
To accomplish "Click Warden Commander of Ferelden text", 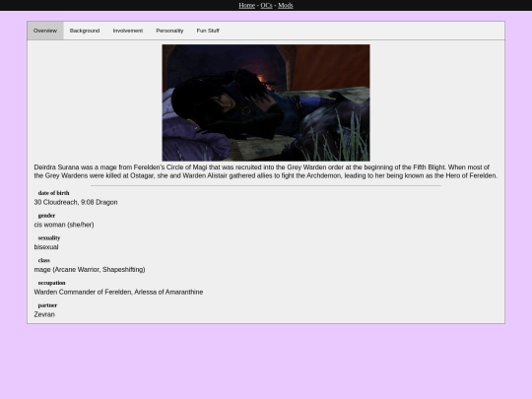I will coord(83,292).
